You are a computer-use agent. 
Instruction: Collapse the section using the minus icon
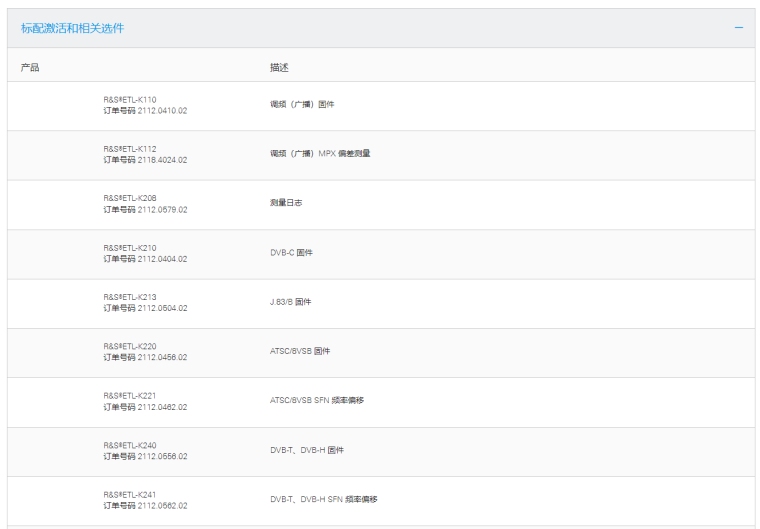pos(738,27)
